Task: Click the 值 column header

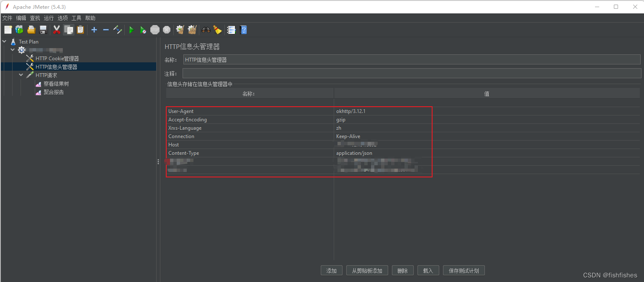Action: 487,94
